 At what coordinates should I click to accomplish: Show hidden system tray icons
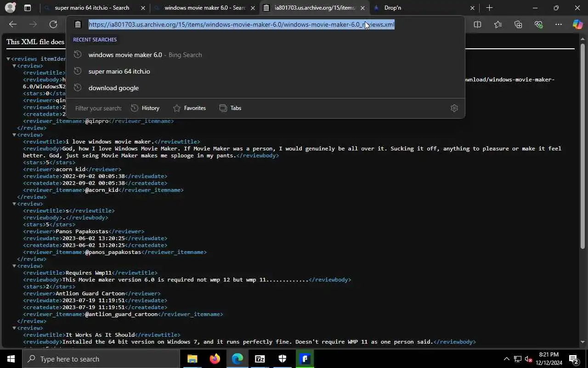[x=506, y=359]
